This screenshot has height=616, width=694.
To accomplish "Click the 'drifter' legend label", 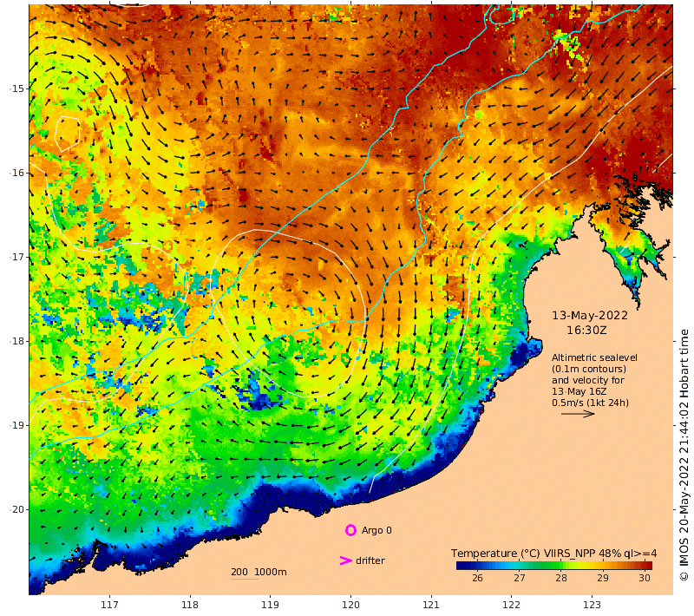I will [x=370, y=560].
